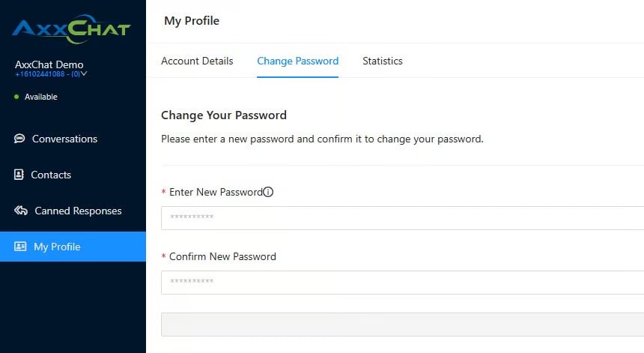This screenshot has height=353, width=644.
Task: Open the Canned Responses menu item
Action: 78,211
